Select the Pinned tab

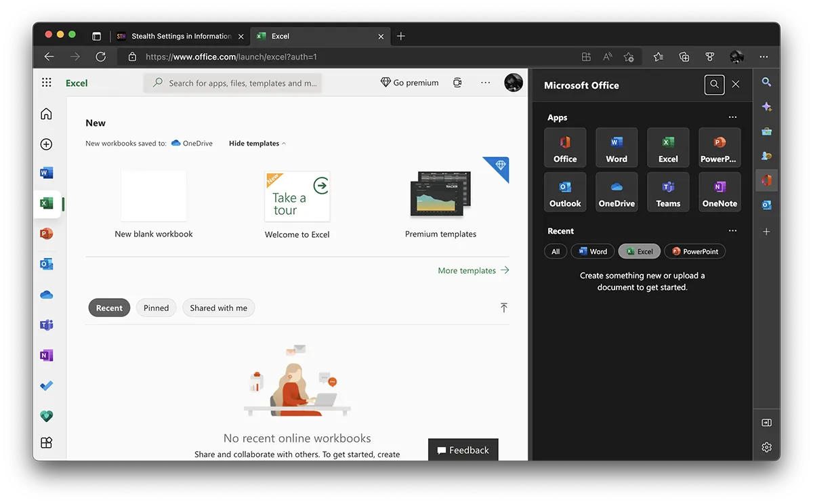point(156,308)
